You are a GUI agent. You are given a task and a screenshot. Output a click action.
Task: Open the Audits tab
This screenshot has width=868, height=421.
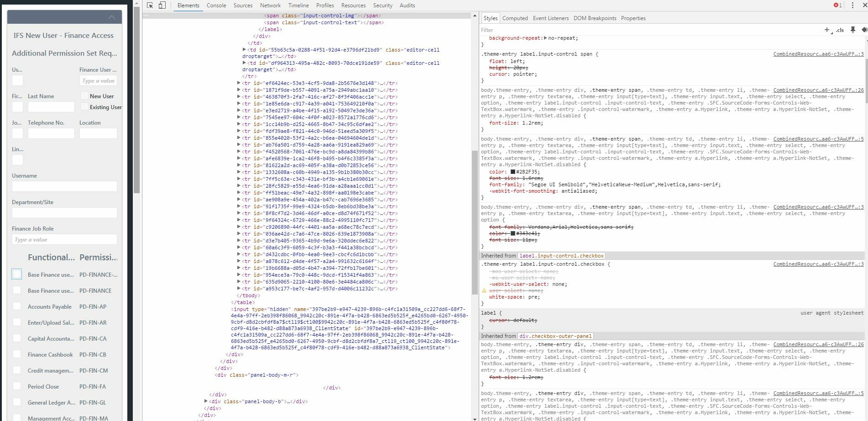click(407, 5)
